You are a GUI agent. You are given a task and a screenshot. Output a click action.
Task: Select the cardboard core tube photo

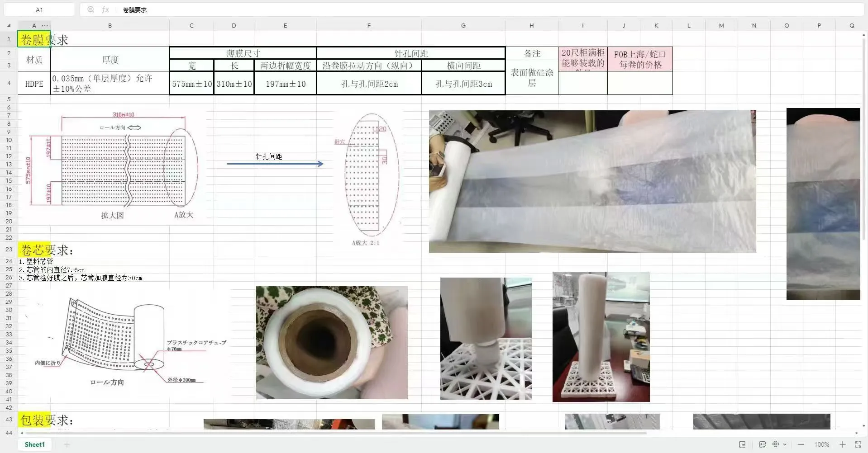[x=332, y=342]
